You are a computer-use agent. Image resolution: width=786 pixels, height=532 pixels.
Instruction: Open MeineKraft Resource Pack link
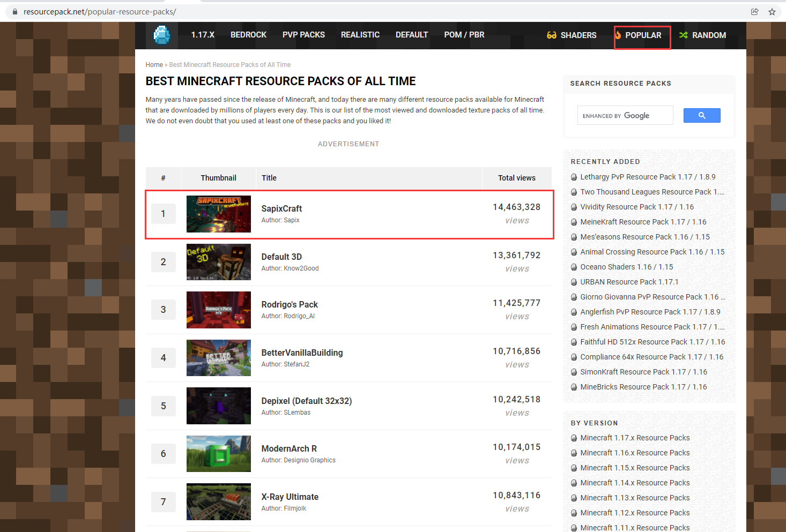point(643,222)
